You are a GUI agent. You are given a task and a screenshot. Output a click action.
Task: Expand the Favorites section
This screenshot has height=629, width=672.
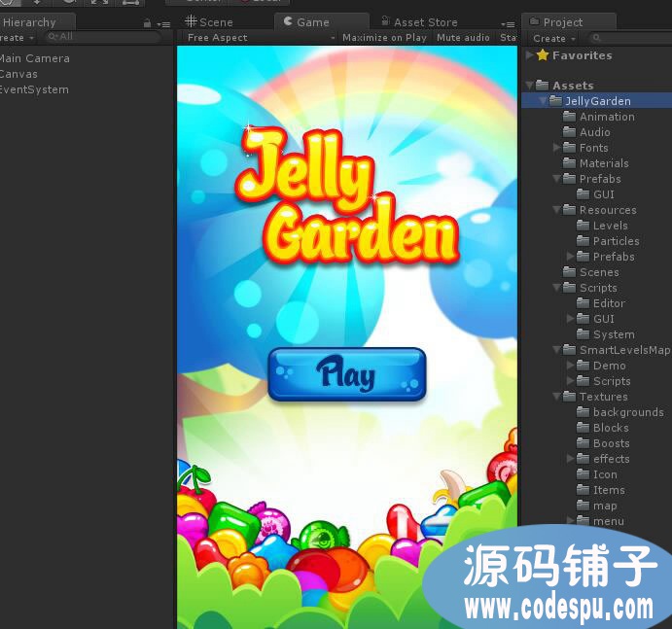(x=530, y=54)
